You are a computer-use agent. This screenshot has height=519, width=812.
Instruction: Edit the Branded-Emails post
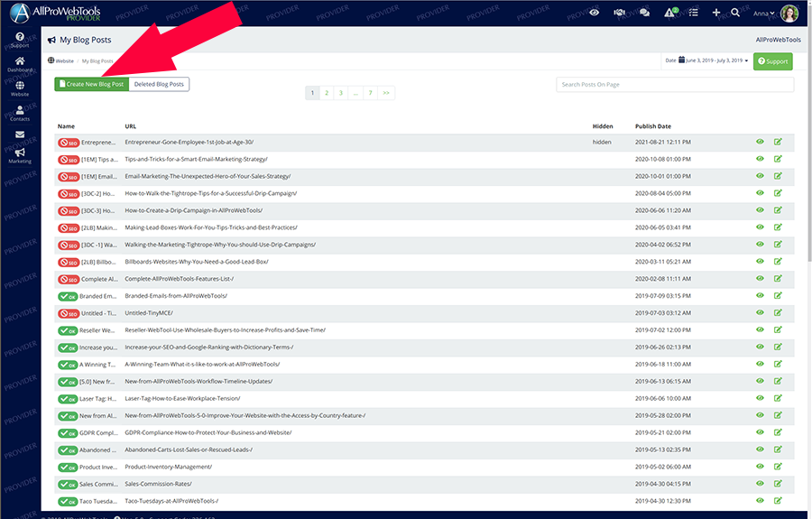tap(778, 295)
